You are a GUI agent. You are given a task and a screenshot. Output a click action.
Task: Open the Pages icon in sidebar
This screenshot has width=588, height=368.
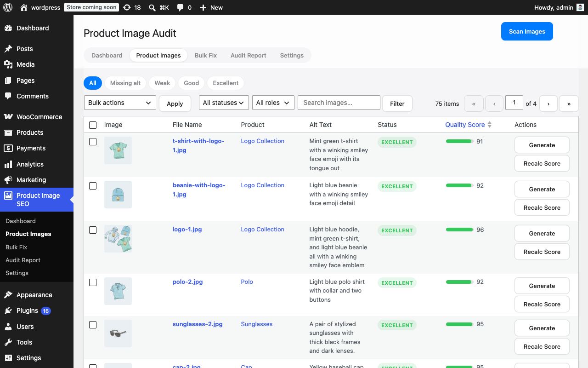[8, 80]
